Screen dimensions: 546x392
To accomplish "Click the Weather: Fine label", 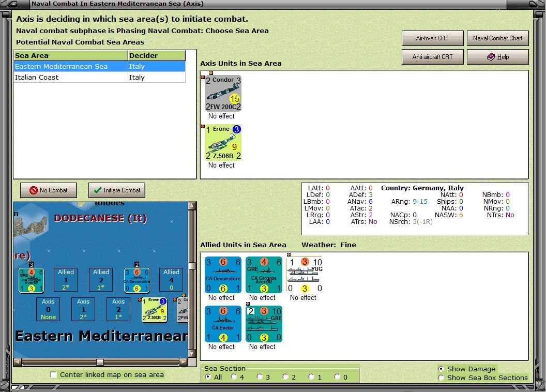I will click(329, 245).
